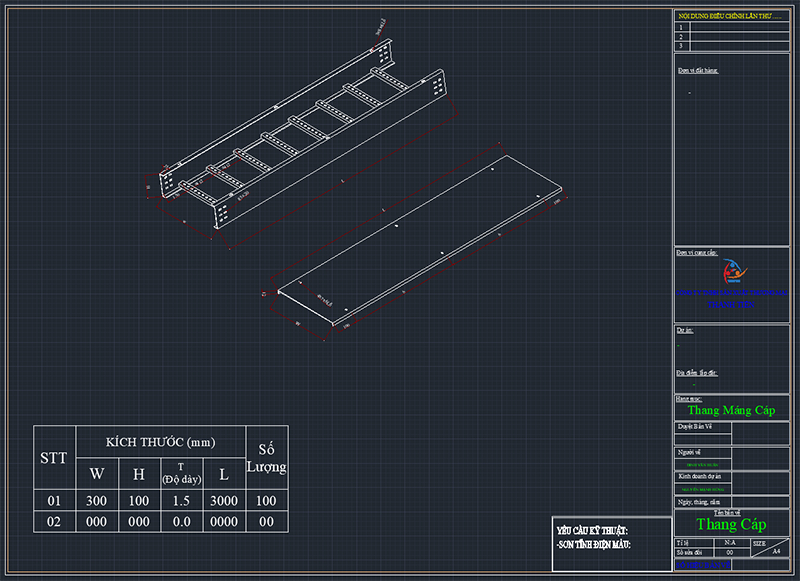Click quantity 100 in row 01

coord(266,500)
